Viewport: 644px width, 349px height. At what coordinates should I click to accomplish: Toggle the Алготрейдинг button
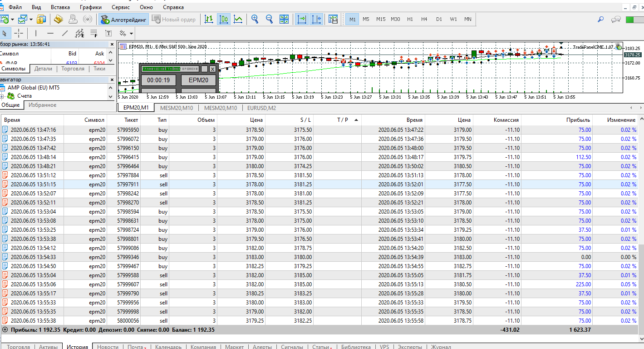124,20
